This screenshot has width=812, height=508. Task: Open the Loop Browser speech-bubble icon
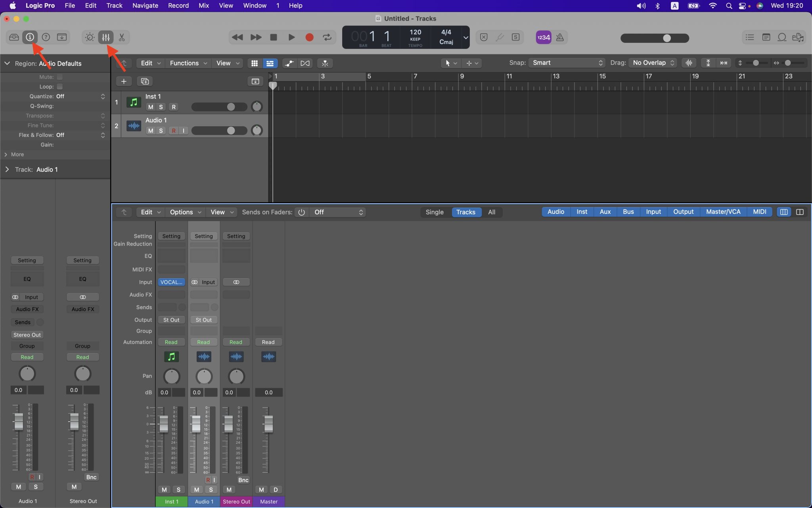[x=781, y=37]
